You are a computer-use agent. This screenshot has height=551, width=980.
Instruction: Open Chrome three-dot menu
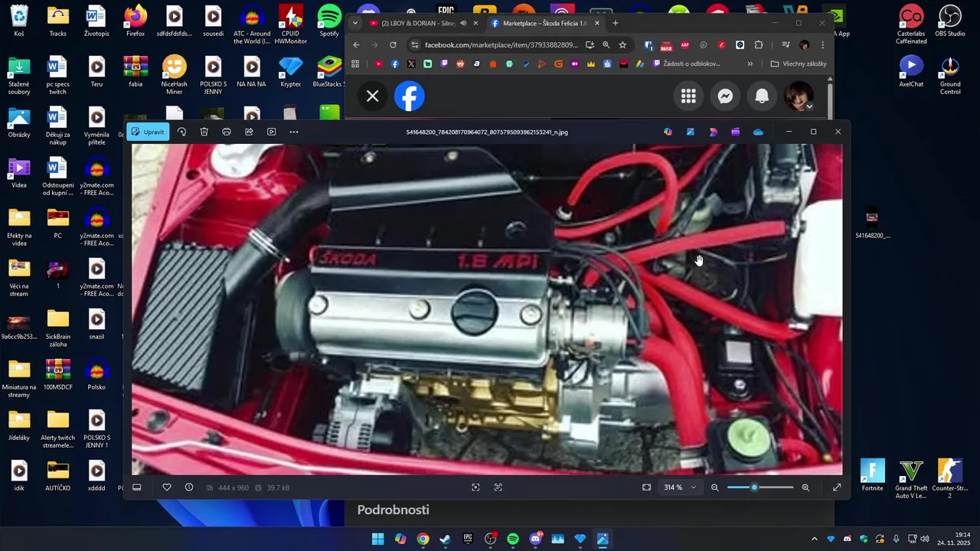[x=823, y=45]
